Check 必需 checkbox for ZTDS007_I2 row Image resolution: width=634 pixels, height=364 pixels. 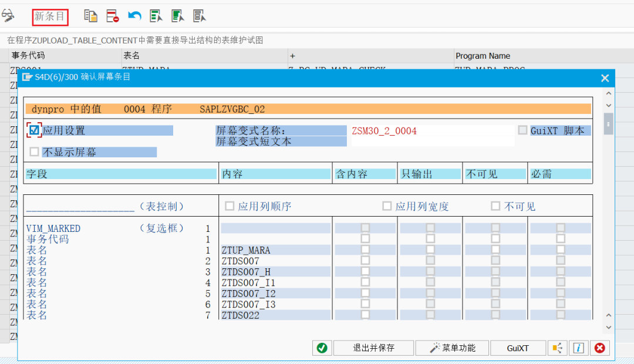pos(561,293)
